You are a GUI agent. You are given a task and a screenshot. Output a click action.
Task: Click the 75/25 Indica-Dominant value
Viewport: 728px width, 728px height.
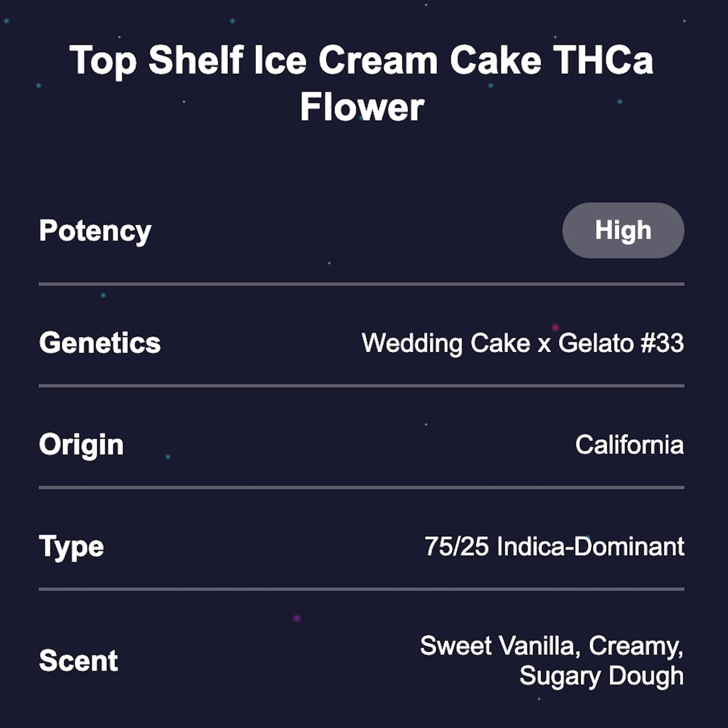[554, 547]
